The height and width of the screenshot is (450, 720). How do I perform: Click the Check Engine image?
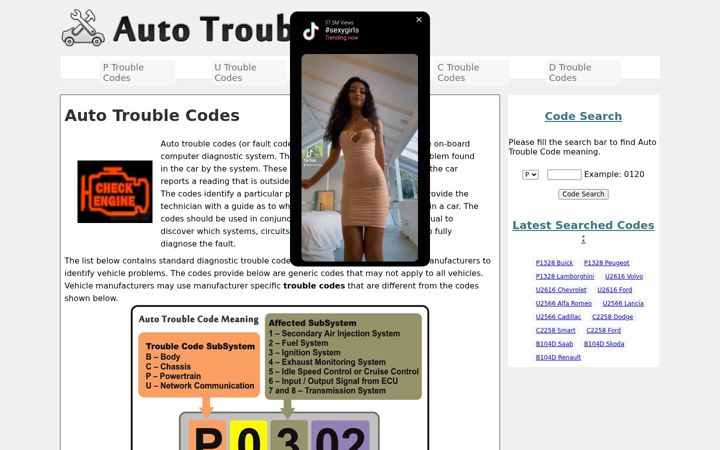tap(115, 191)
